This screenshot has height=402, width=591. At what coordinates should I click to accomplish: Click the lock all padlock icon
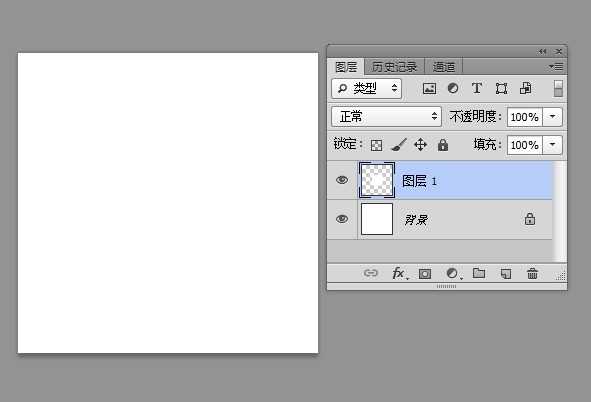coord(443,145)
